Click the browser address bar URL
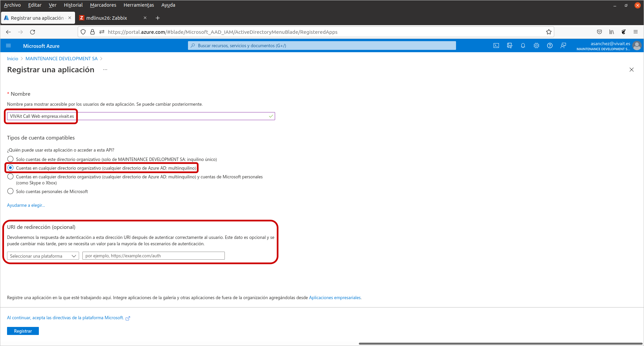The height and width of the screenshot is (346, 644). tap(222, 32)
